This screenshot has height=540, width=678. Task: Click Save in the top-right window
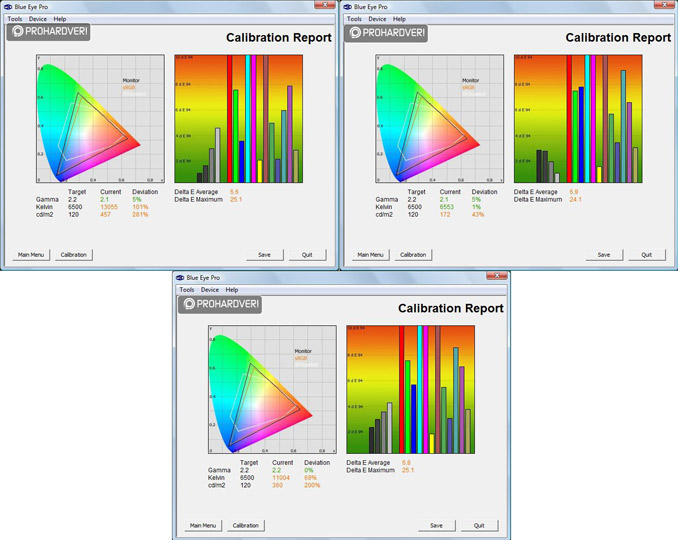[604, 255]
